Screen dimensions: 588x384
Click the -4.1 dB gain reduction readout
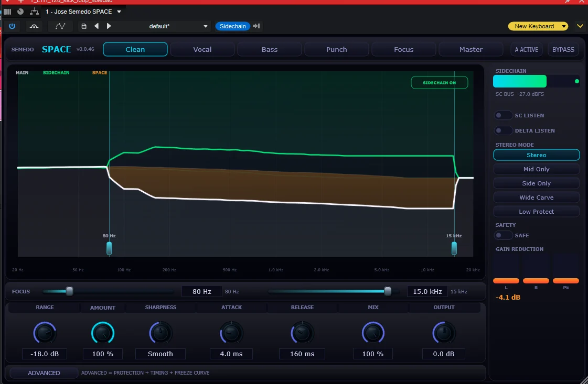click(x=508, y=298)
